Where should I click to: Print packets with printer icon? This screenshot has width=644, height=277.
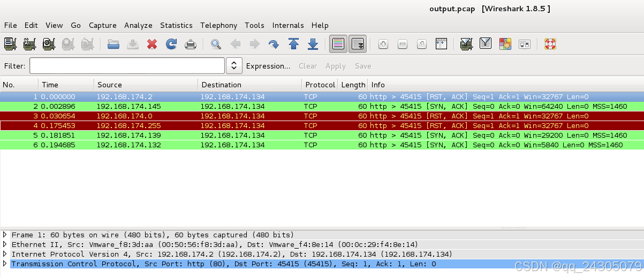191,44
